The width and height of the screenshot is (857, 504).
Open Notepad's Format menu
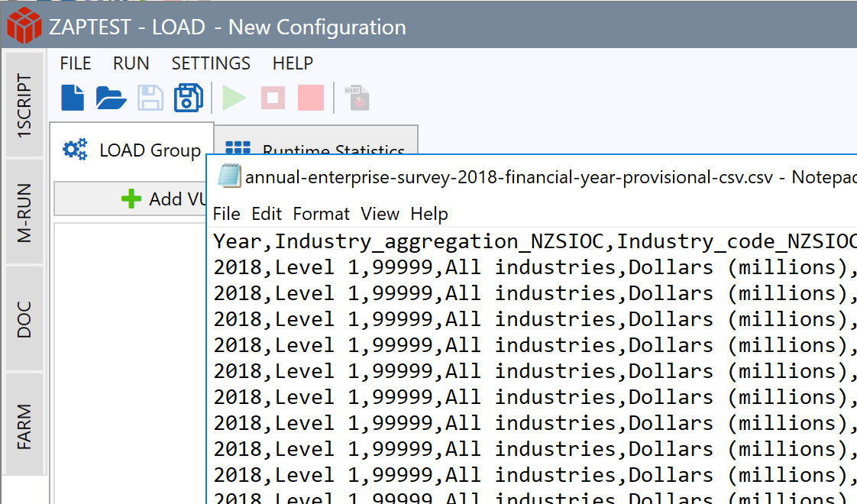[321, 214]
